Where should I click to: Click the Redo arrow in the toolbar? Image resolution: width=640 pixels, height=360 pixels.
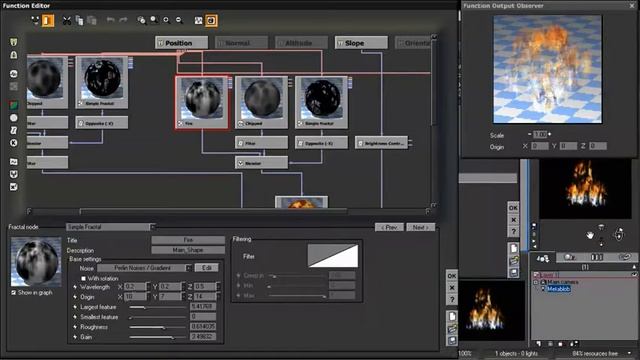pos(123,20)
